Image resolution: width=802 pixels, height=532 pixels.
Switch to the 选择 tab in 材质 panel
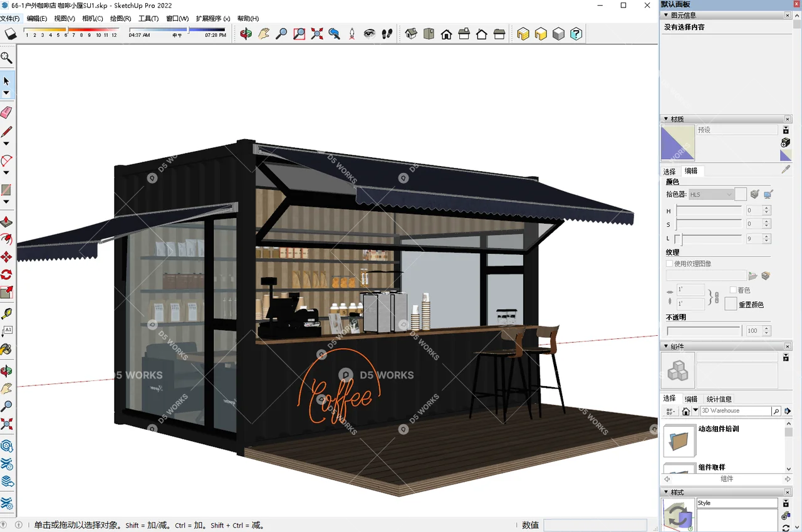point(669,170)
